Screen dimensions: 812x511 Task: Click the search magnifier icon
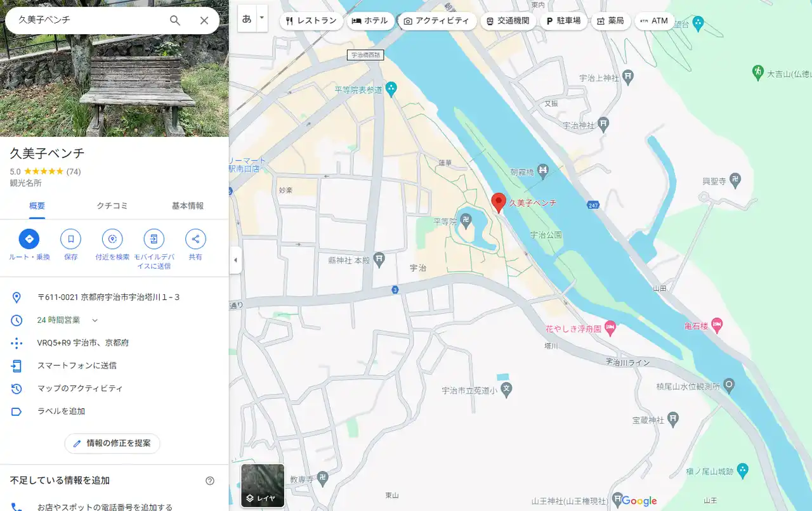[175, 20]
